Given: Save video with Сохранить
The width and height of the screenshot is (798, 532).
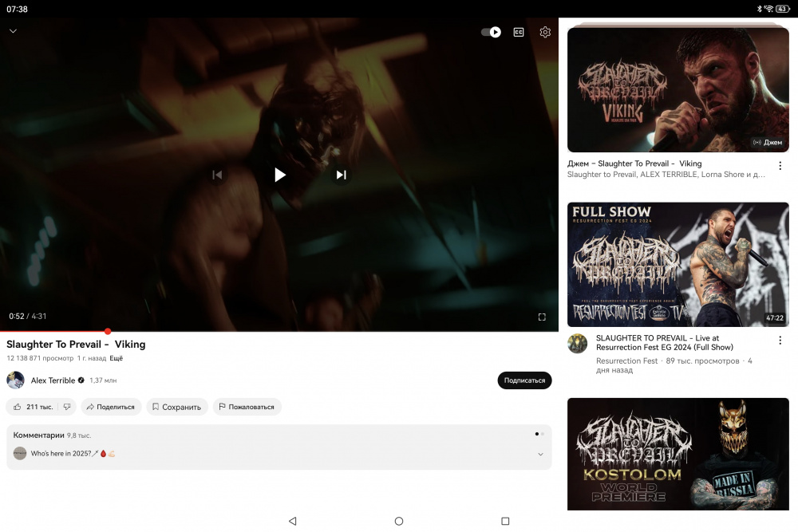Looking at the screenshot, I should tap(177, 407).
